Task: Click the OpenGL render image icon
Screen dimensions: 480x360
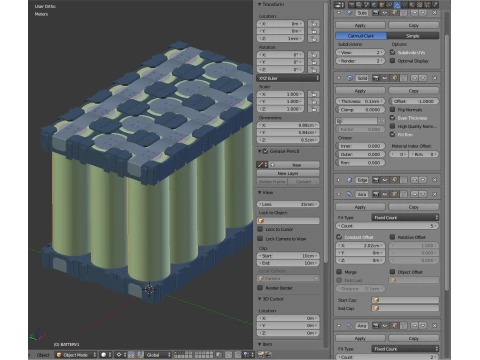Action: coord(260,355)
